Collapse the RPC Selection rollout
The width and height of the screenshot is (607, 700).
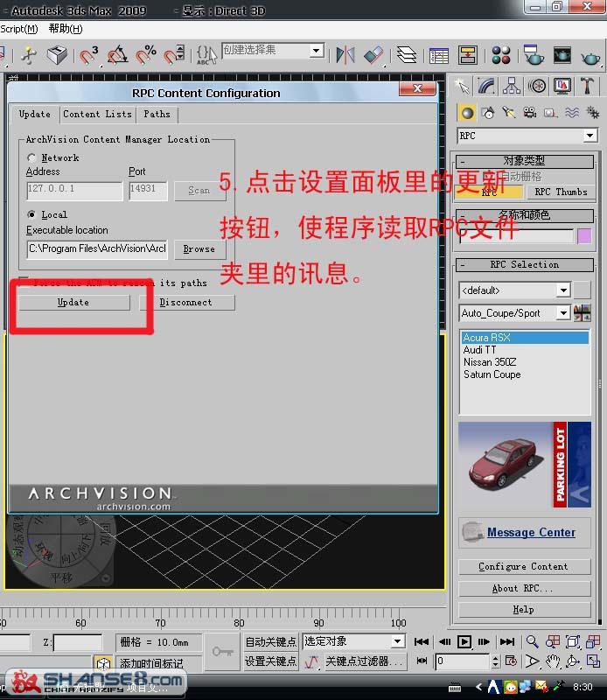tap(525, 265)
